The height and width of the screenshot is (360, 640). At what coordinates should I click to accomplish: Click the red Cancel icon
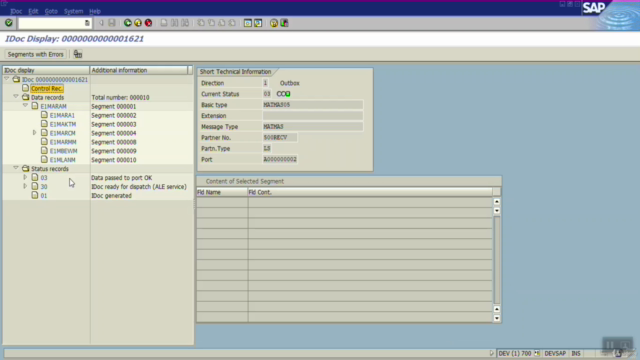[x=149, y=23]
